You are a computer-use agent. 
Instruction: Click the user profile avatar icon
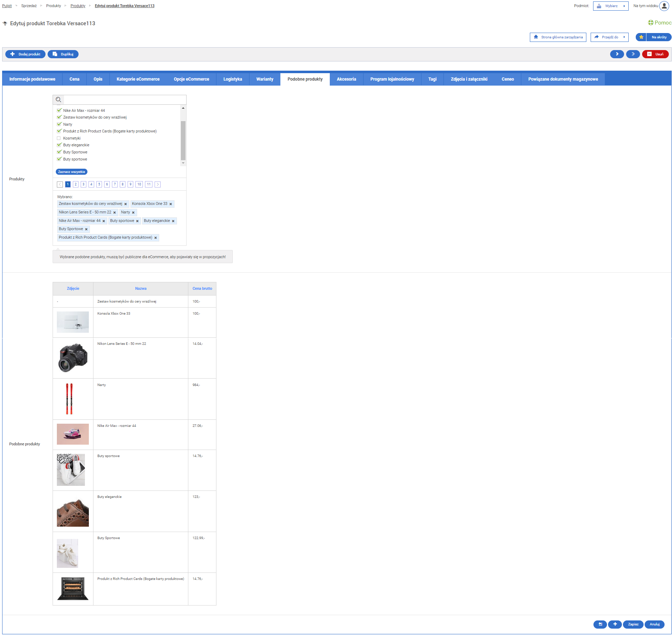point(664,6)
